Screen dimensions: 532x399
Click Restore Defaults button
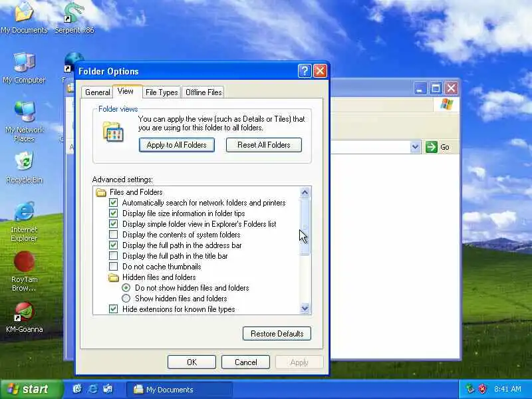tap(277, 334)
